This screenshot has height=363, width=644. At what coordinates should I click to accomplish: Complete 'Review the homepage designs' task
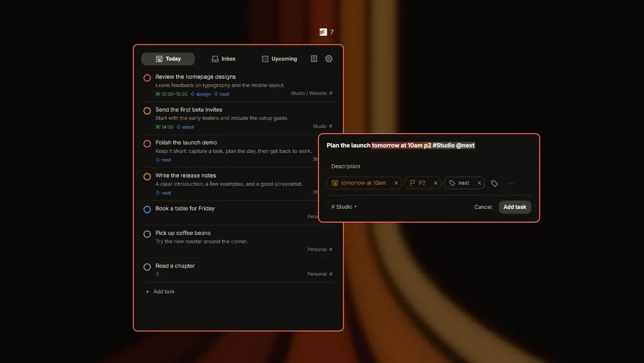(147, 78)
